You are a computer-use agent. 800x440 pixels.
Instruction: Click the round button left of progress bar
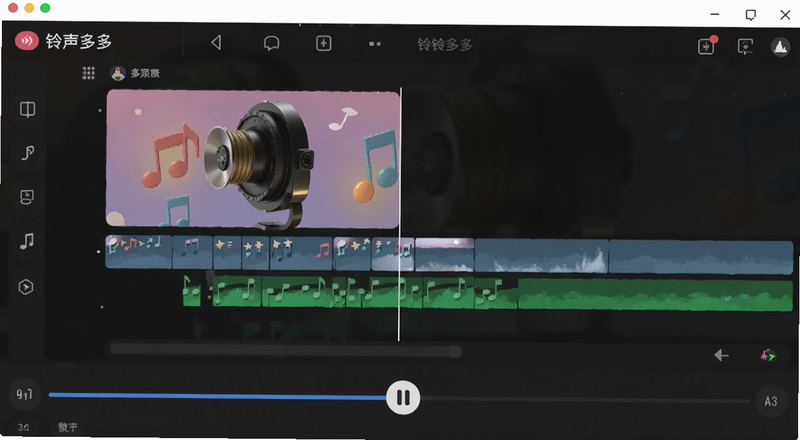coord(24,394)
